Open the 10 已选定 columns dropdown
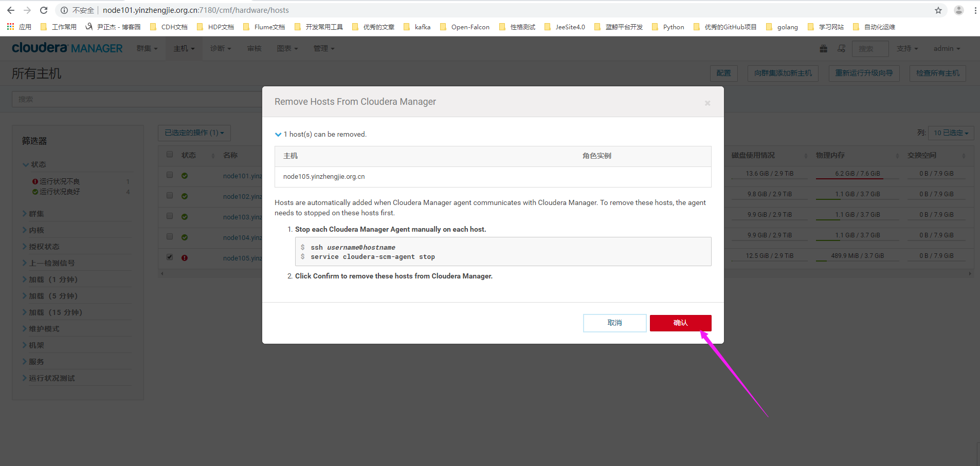980x466 pixels. [x=951, y=133]
